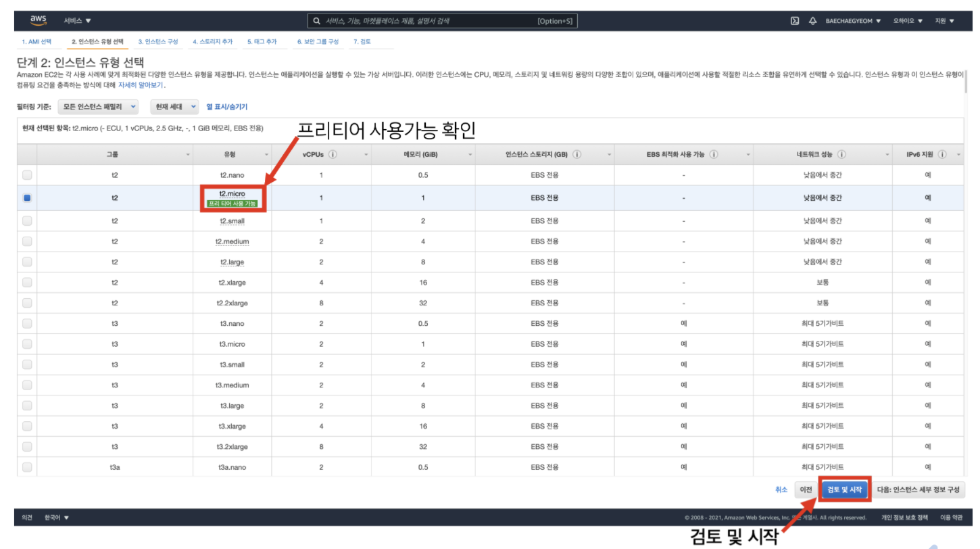Screen dimensions: 980x549
Task: Deselect the t2.micro row checkbox
Action: [27, 198]
